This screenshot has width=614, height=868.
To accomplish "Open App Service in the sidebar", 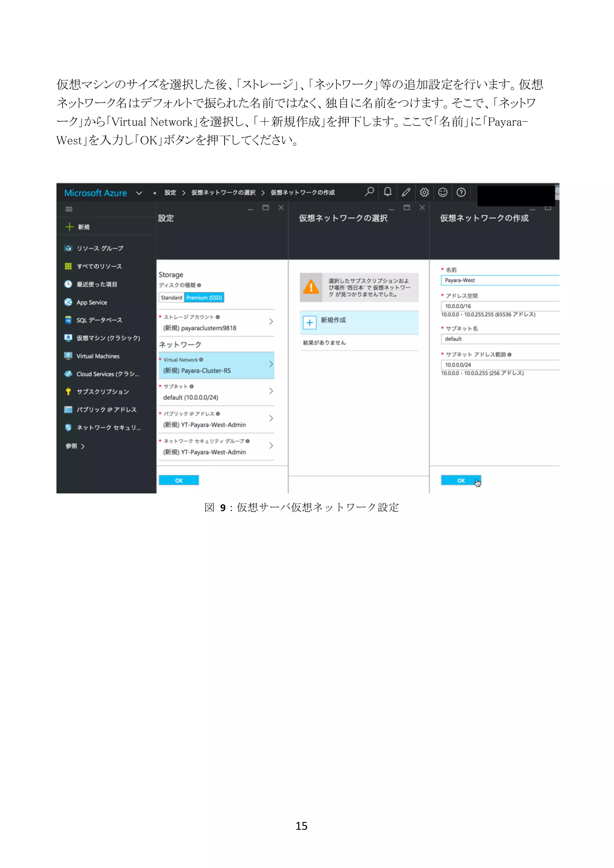I will (x=91, y=303).
